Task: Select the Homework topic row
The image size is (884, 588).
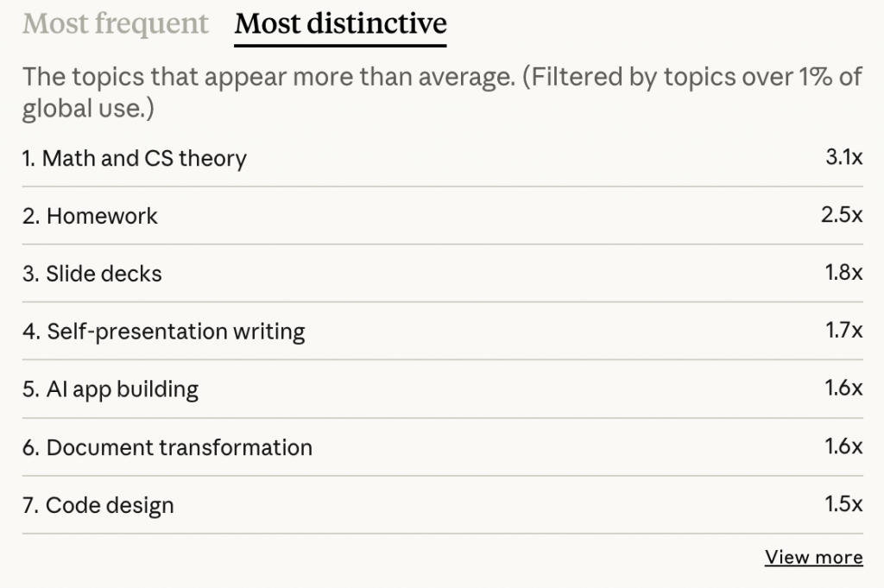Action: click(443, 216)
